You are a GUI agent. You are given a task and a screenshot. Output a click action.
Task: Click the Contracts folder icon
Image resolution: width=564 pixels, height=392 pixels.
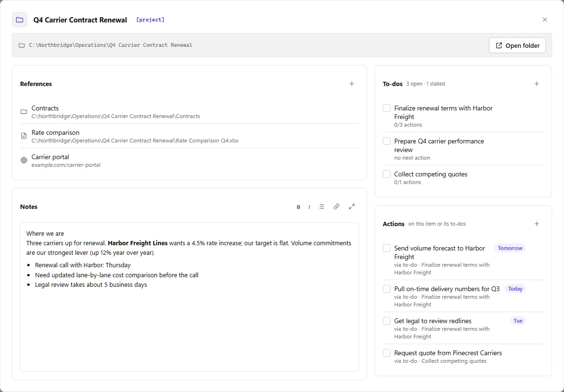24,112
